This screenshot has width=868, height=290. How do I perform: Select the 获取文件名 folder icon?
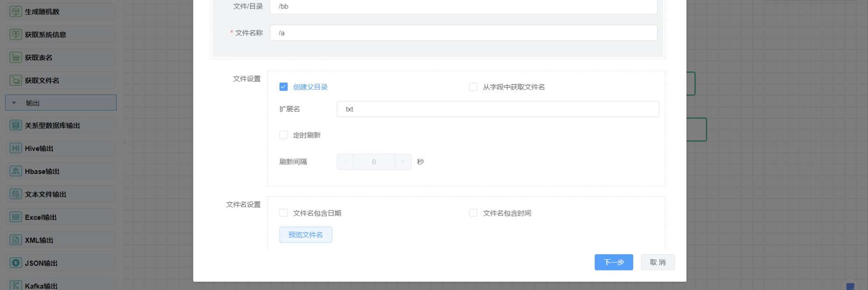(x=16, y=80)
